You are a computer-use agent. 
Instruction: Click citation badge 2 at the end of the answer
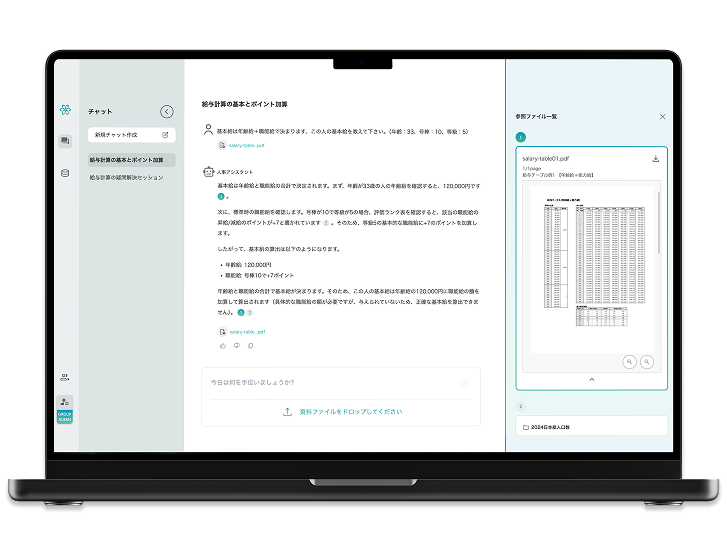(249, 312)
